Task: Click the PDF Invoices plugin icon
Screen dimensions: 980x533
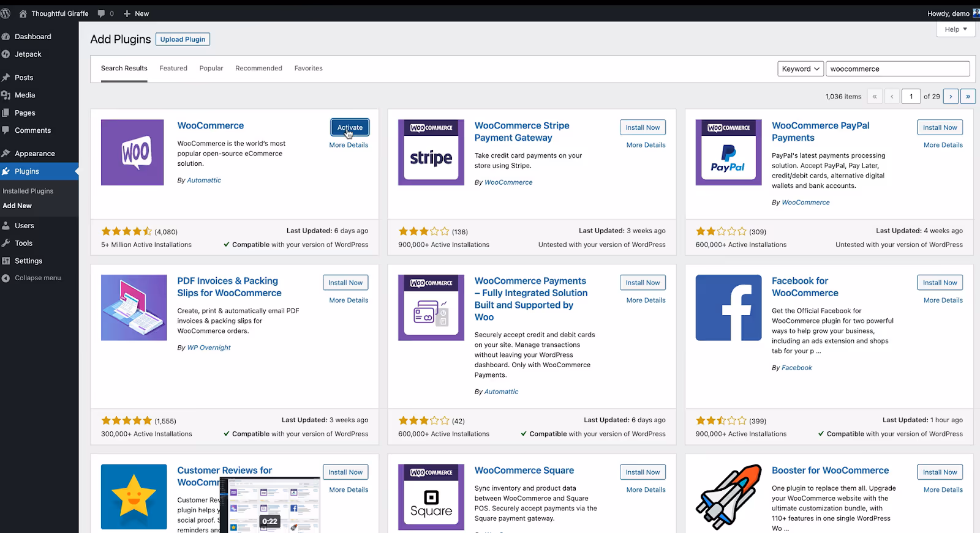Action: tap(134, 308)
